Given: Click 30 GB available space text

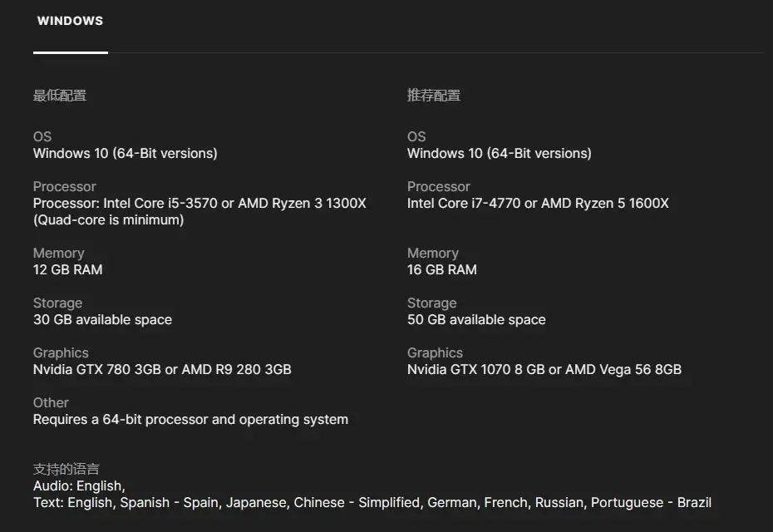Looking at the screenshot, I should [x=102, y=319].
